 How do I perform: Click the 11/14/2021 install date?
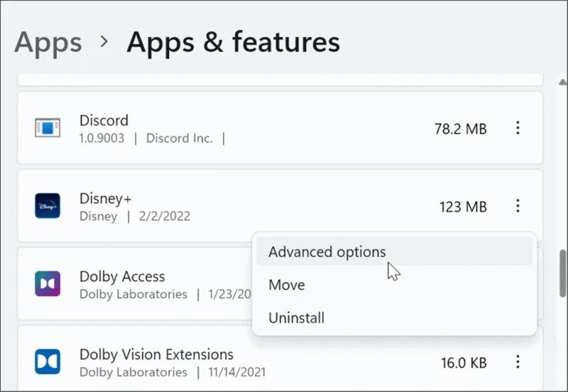237,372
